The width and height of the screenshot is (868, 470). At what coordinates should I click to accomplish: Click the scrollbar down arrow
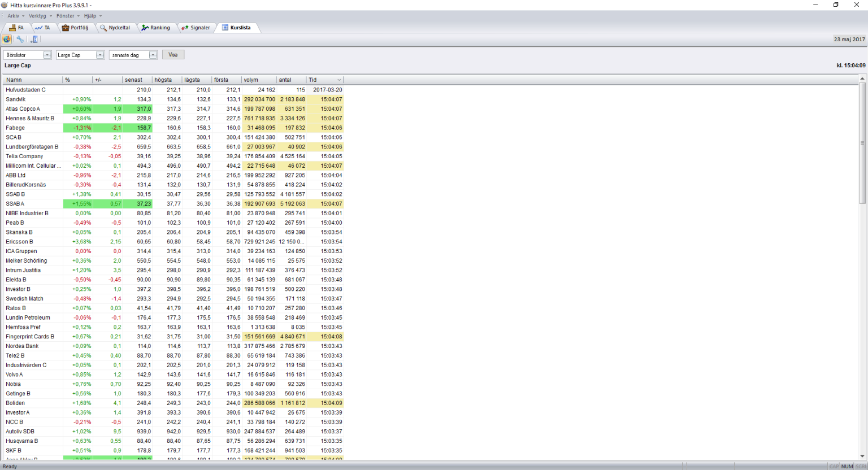[x=862, y=456]
